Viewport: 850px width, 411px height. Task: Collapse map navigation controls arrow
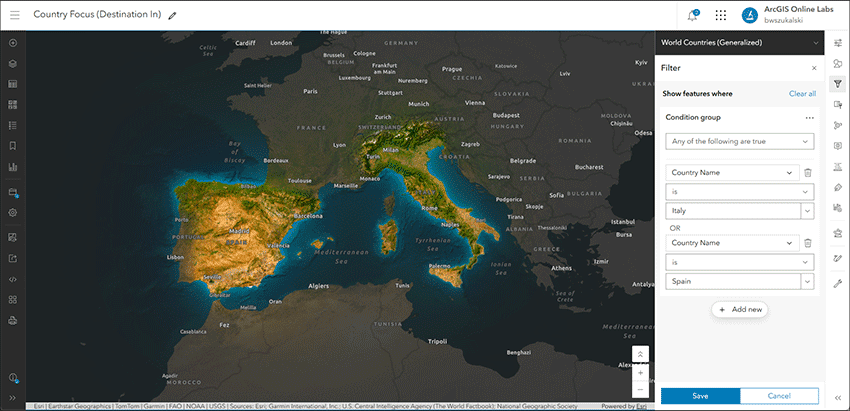point(640,354)
